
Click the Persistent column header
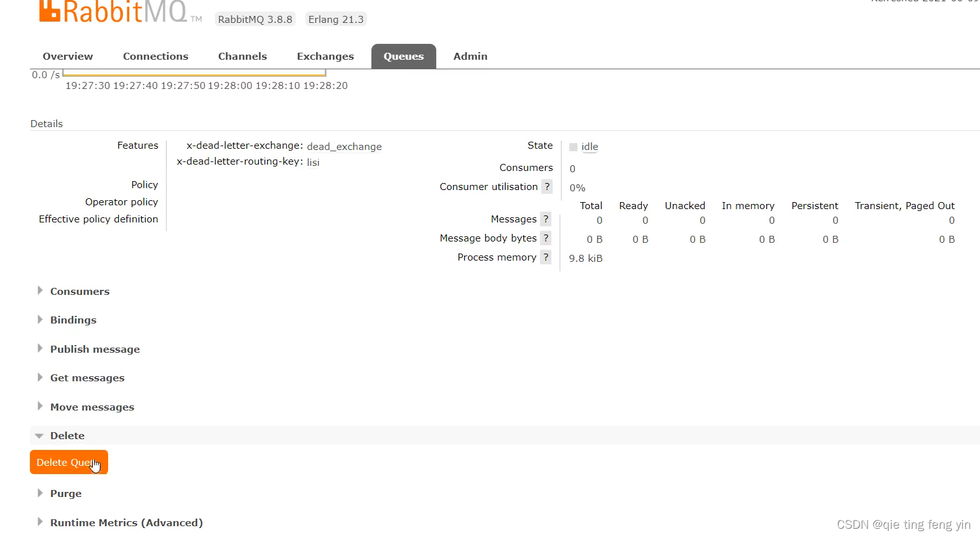[815, 205]
